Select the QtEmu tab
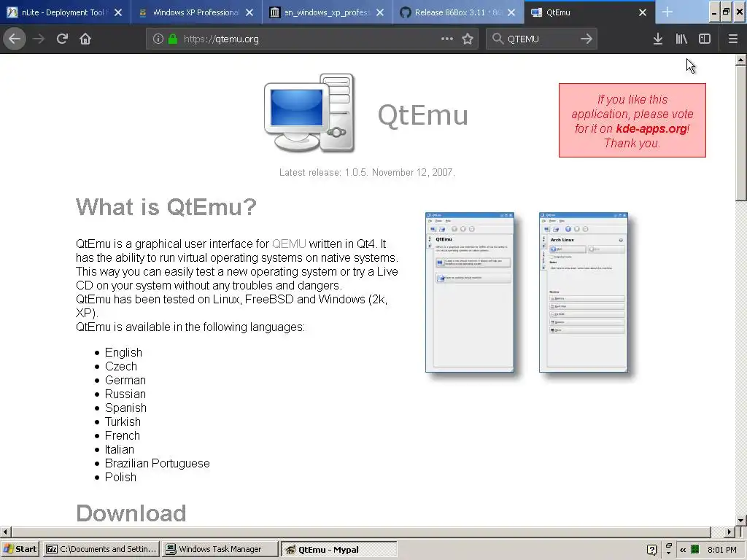 (589, 12)
